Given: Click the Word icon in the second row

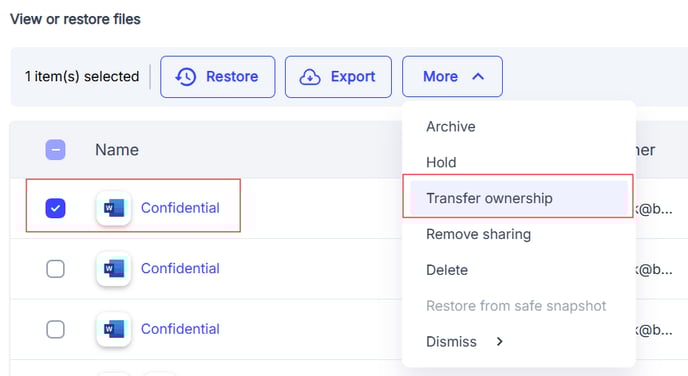Looking at the screenshot, I should click(x=114, y=269).
